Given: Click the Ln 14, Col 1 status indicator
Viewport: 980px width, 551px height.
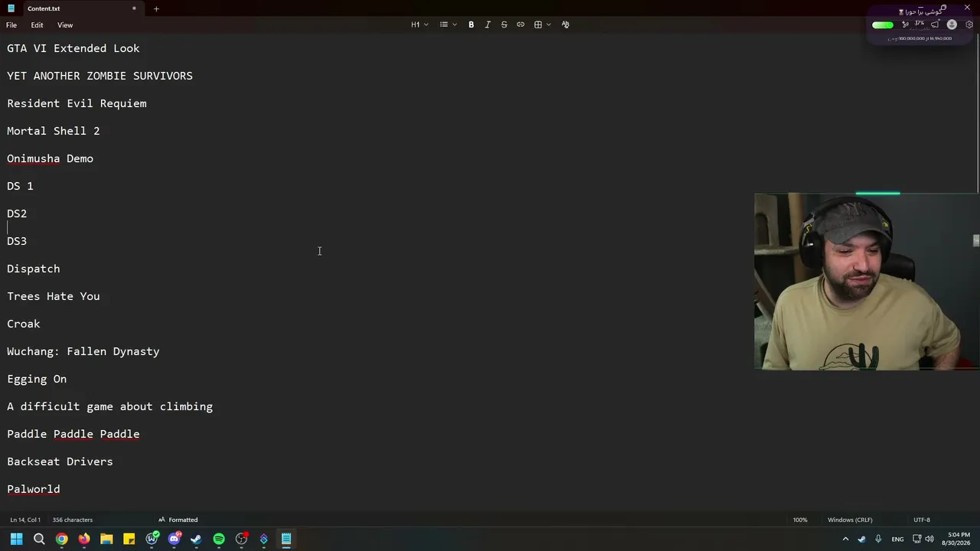Looking at the screenshot, I should [25, 520].
